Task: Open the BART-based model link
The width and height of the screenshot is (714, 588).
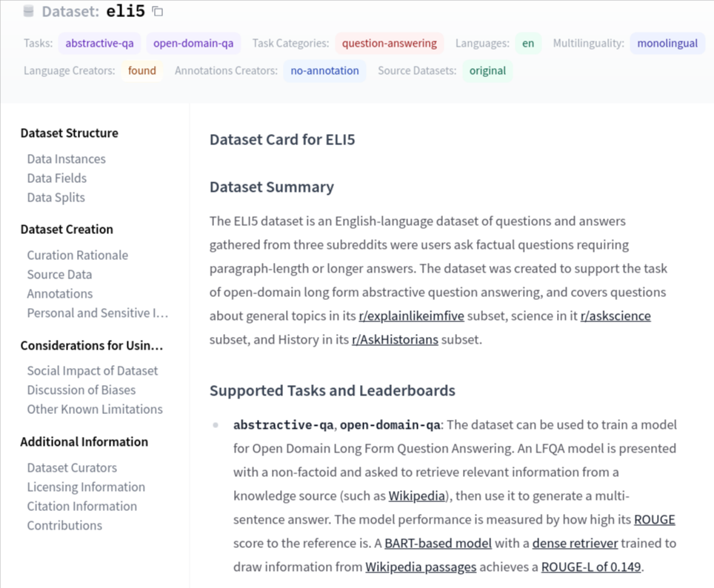Action: coord(438,543)
